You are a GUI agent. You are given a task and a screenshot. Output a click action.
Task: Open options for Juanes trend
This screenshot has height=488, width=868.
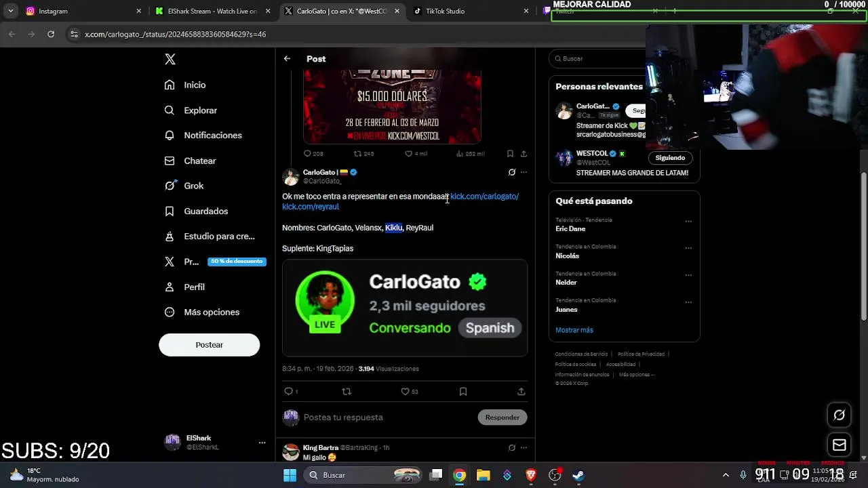pos(688,302)
